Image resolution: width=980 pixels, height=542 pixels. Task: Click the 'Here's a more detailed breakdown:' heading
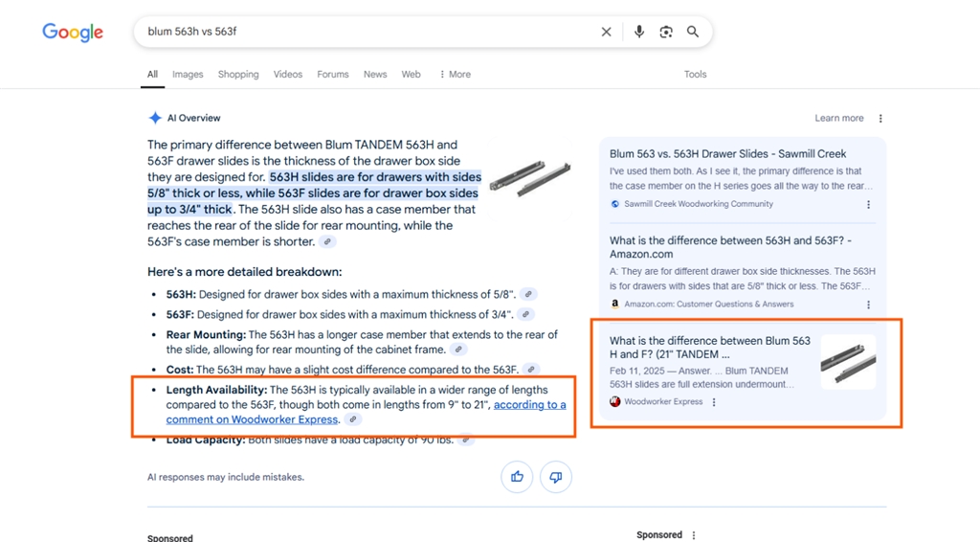[244, 272]
